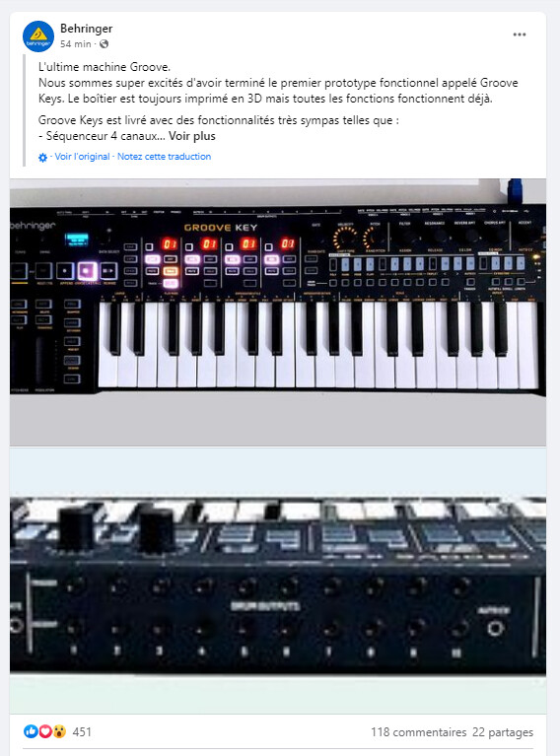Open the 118 commentaires link
The height and width of the screenshot is (756, 560).
point(418,732)
